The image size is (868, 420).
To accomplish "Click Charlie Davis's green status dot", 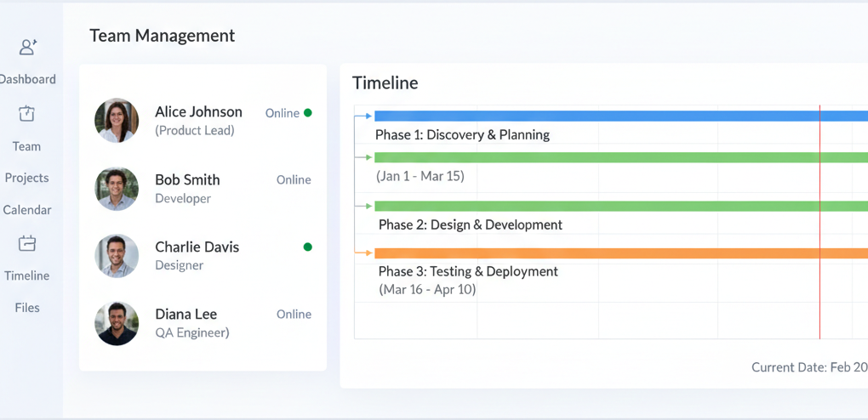I will point(308,247).
